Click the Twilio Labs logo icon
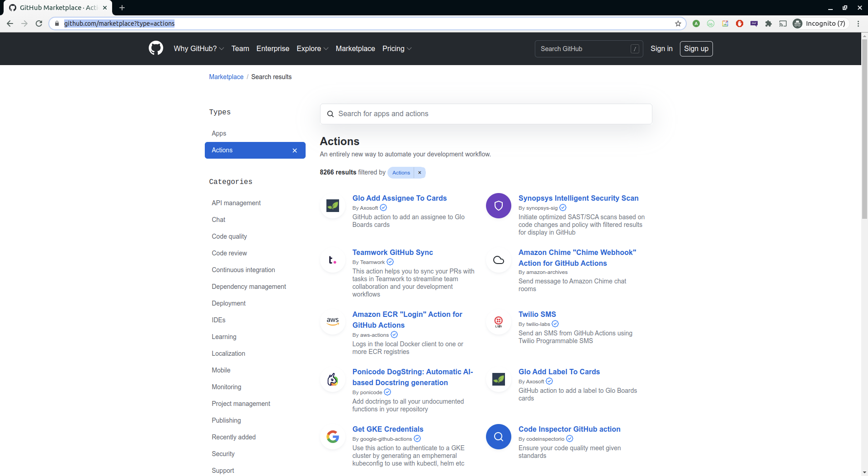Viewport: 868px width, 476px height. click(499, 322)
